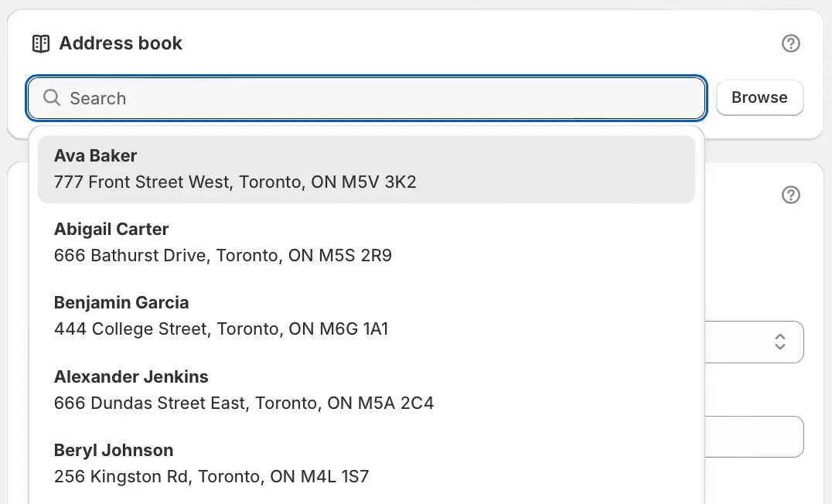Screen dimensions: 832x504
Task: Pick Benjamin Garcia at College Street
Action: (x=366, y=316)
